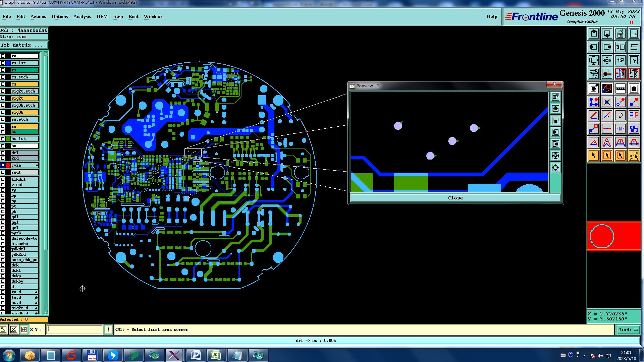Screen dimensions: 644x362
Task: Open the DFM menu
Action: pos(102,16)
